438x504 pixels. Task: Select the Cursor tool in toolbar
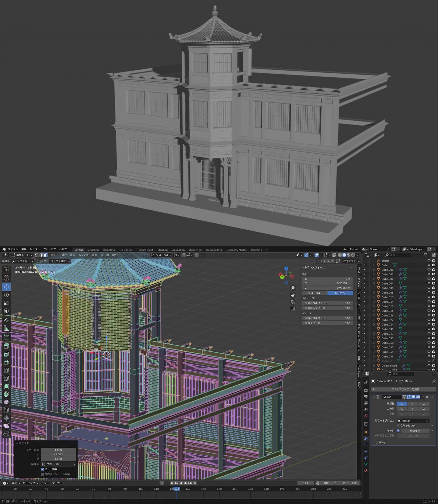[6, 278]
